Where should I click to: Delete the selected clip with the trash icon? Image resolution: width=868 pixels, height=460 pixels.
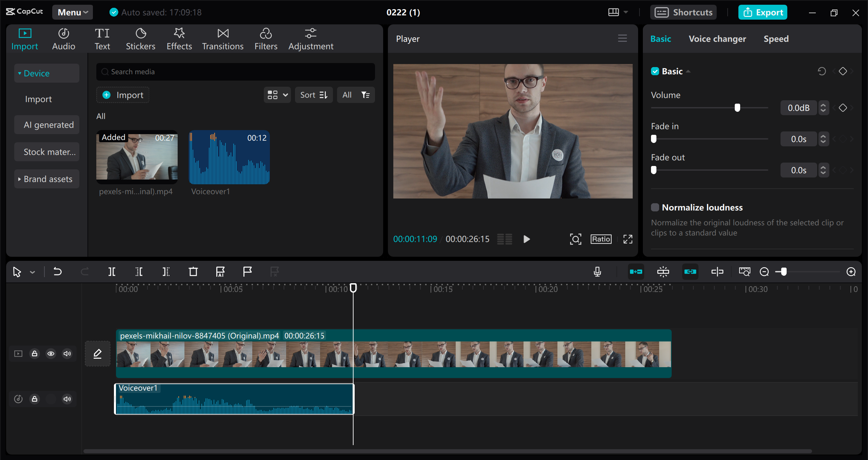(193, 271)
